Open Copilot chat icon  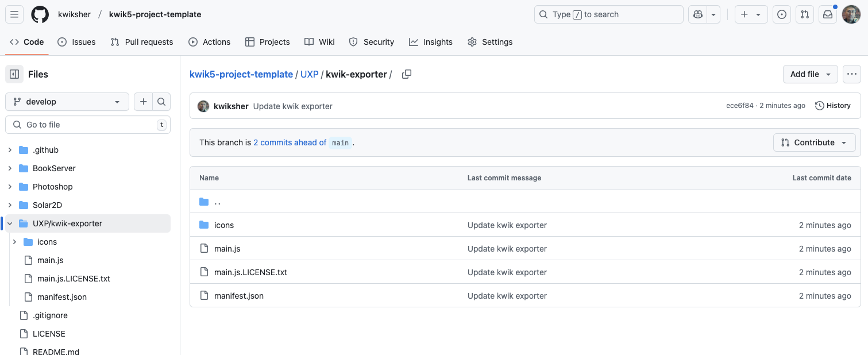click(x=698, y=14)
